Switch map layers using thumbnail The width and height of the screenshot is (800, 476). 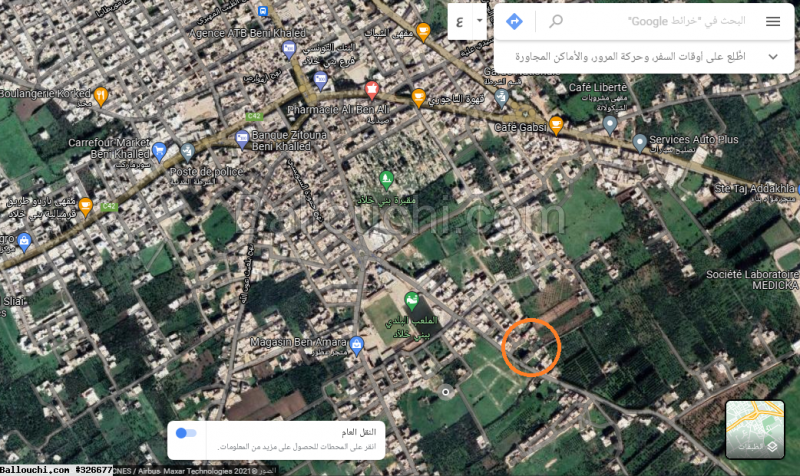coord(755,429)
